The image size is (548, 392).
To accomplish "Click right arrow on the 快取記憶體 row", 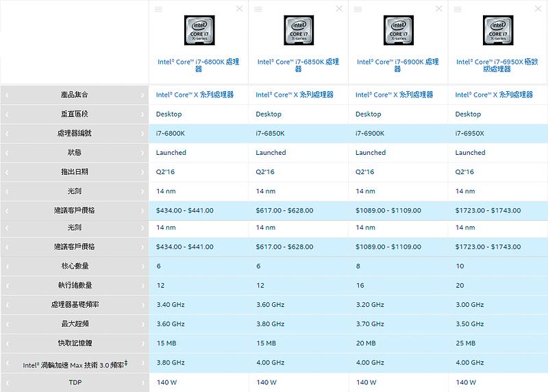I will click(x=142, y=343).
